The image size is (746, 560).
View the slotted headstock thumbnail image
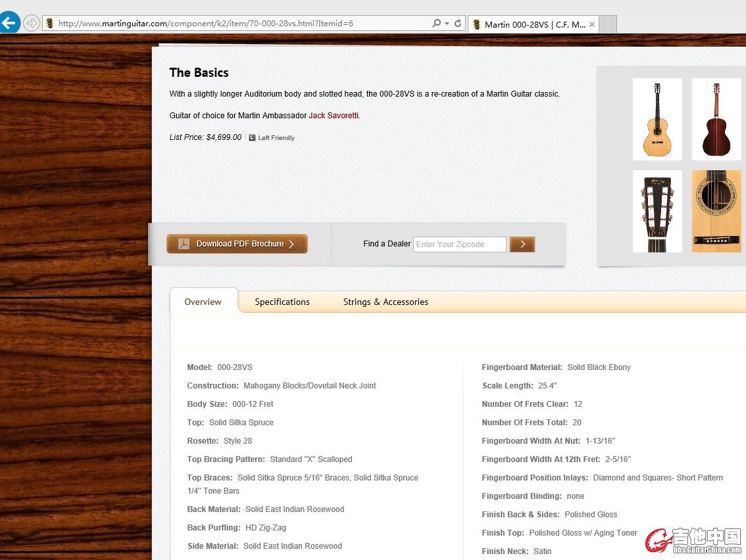coord(657,211)
